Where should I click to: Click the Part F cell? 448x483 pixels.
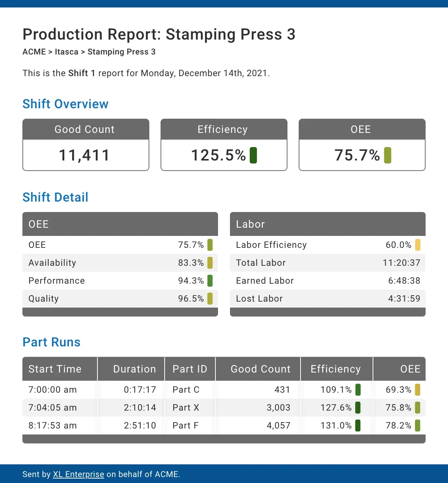point(186,426)
